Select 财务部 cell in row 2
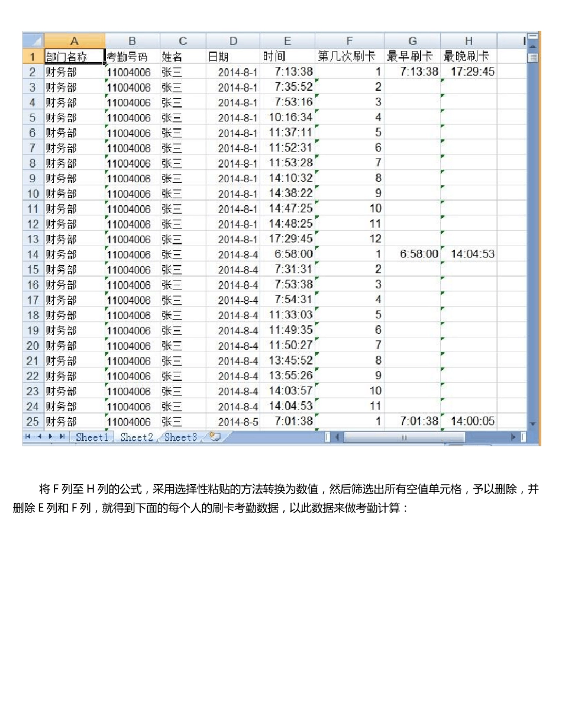Screen dimensions: 562x728 pyautogui.click(x=75, y=72)
